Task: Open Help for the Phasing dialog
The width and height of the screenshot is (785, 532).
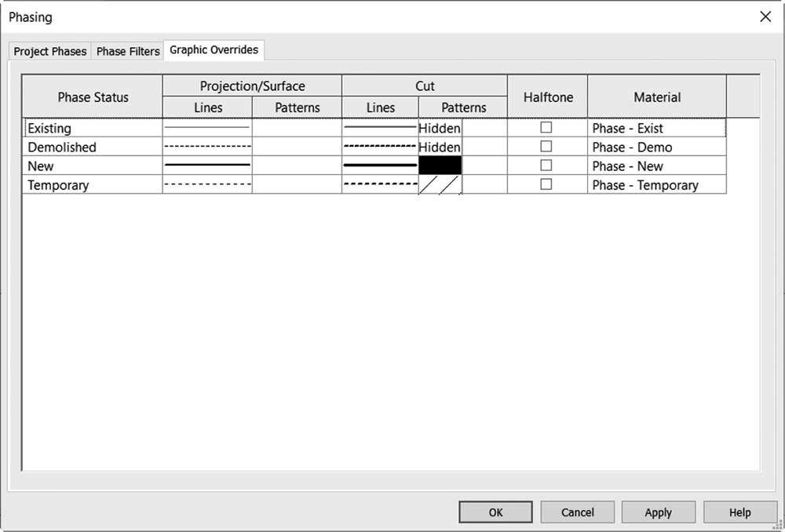Action: click(740, 512)
